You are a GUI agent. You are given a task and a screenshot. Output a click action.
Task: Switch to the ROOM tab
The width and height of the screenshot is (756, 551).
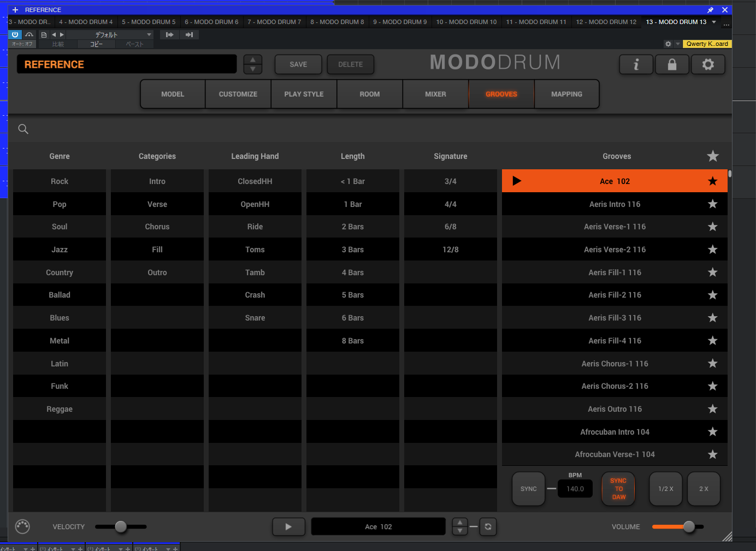(x=370, y=94)
